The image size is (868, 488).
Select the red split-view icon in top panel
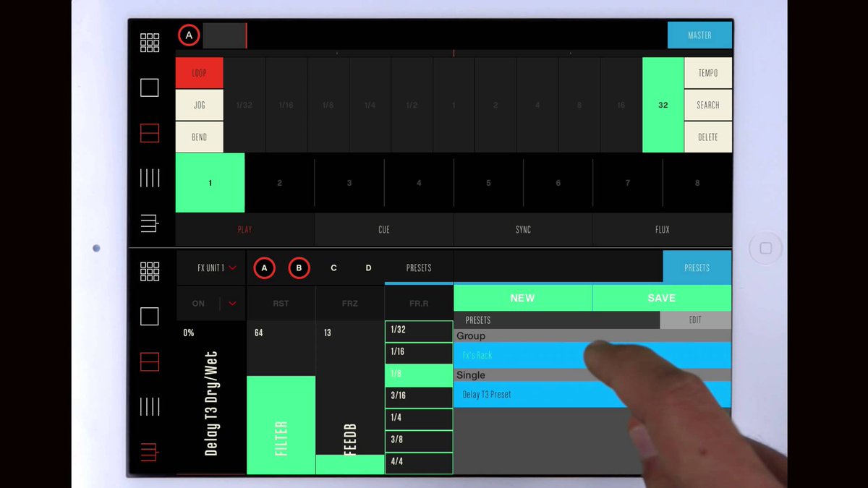click(150, 133)
